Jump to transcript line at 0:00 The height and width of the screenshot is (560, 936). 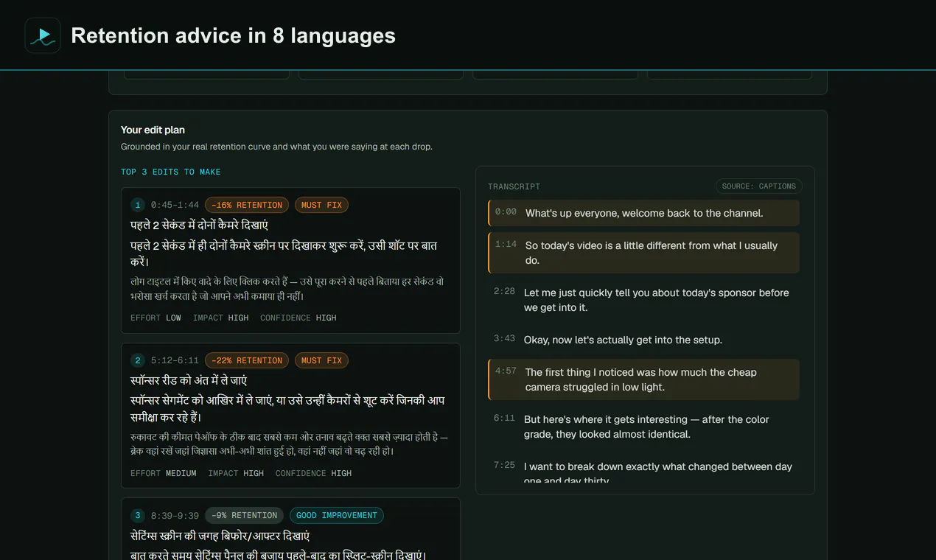(643, 213)
